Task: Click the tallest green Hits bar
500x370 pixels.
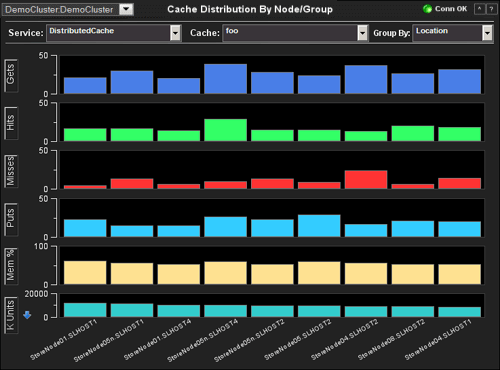Action: (226, 130)
